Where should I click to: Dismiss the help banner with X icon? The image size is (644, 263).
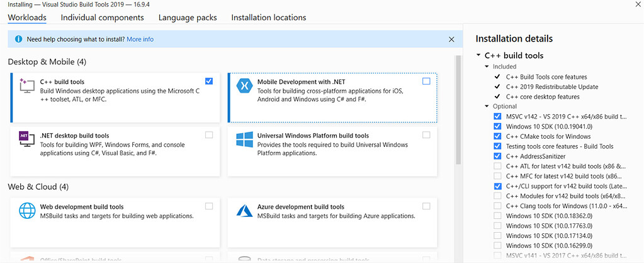tap(451, 39)
